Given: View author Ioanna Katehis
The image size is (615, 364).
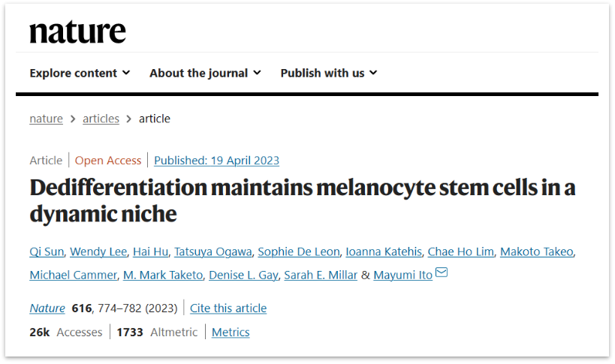Looking at the screenshot, I should 384,251.
